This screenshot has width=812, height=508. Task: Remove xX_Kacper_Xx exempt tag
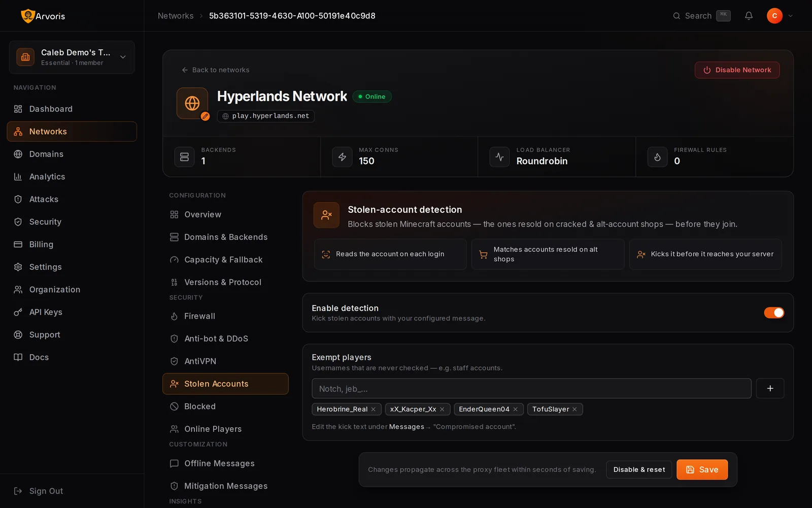click(x=442, y=409)
